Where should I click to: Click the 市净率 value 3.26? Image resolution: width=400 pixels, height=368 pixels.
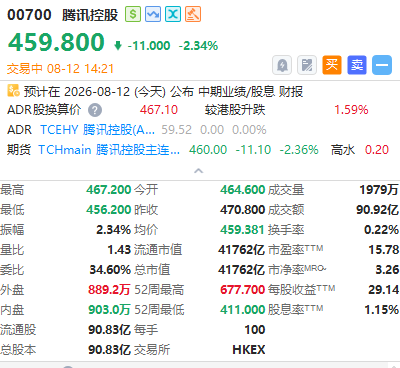pos(387,270)
